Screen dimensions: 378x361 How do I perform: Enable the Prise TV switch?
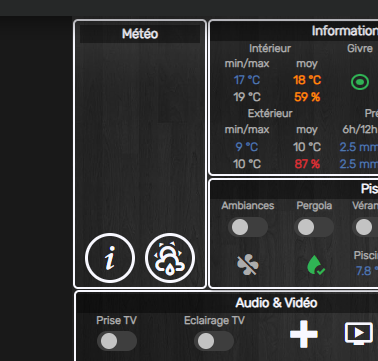(x=117, y=341)
